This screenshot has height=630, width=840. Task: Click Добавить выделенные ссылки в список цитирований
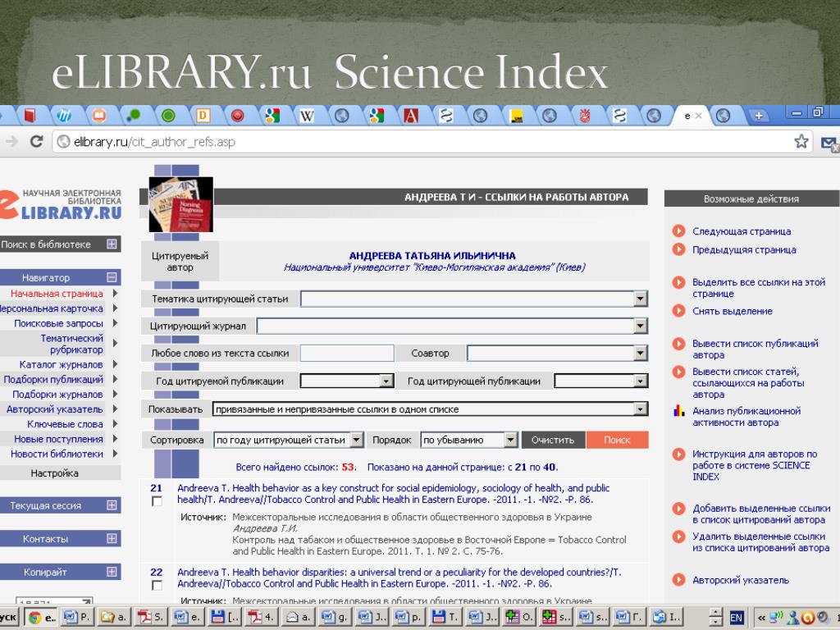click(761, 514)
